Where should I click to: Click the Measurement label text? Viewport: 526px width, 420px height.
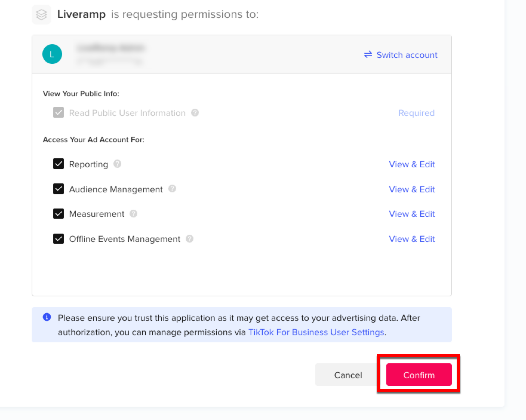coord(97,214)
